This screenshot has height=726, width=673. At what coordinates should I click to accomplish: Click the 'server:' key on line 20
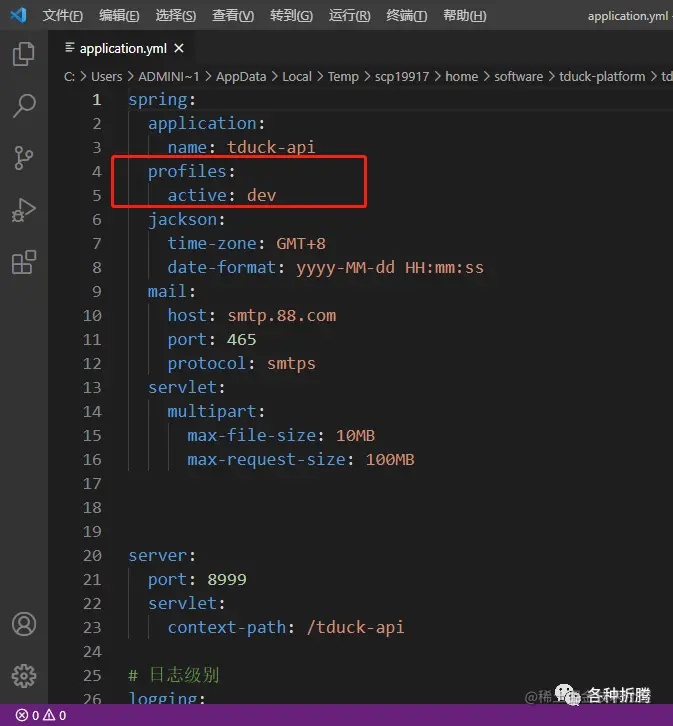(162, 555)
